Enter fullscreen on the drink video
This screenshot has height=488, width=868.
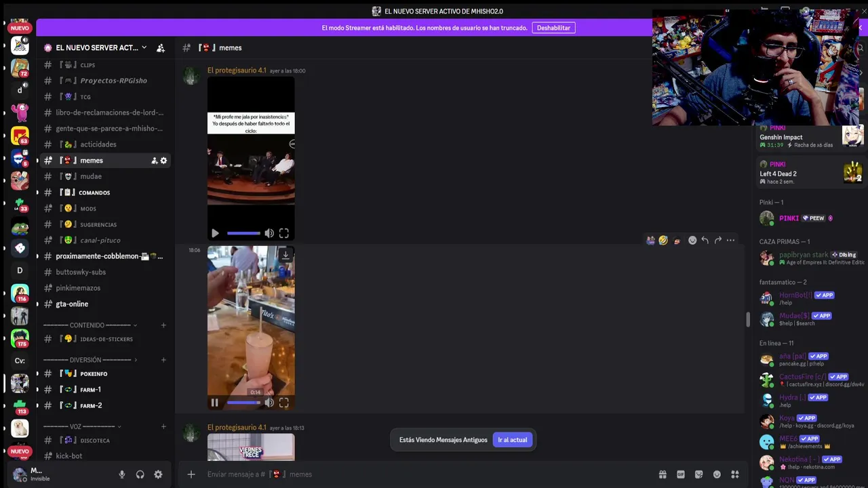283,403
